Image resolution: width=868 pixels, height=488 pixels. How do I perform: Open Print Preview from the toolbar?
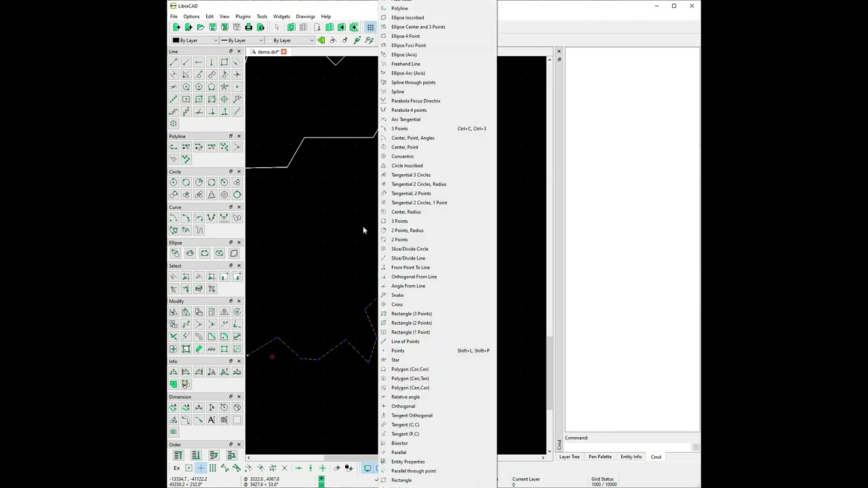pyautogui.click(x=260, y=27)
